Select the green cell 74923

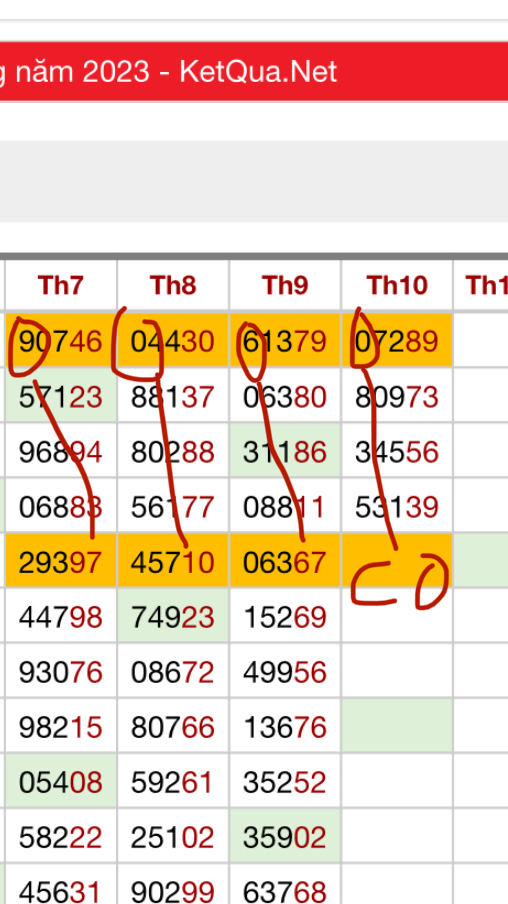click(173, 616)
